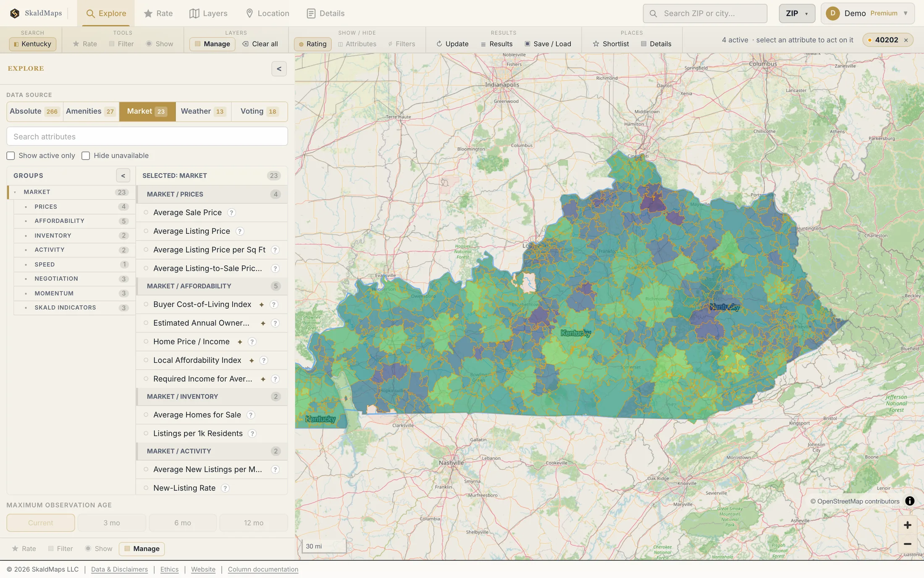This screenshot has height=578, width=924.
Task: Collapse the MARKET tree group
Action: pyautogui.click(x=15, y=192)
